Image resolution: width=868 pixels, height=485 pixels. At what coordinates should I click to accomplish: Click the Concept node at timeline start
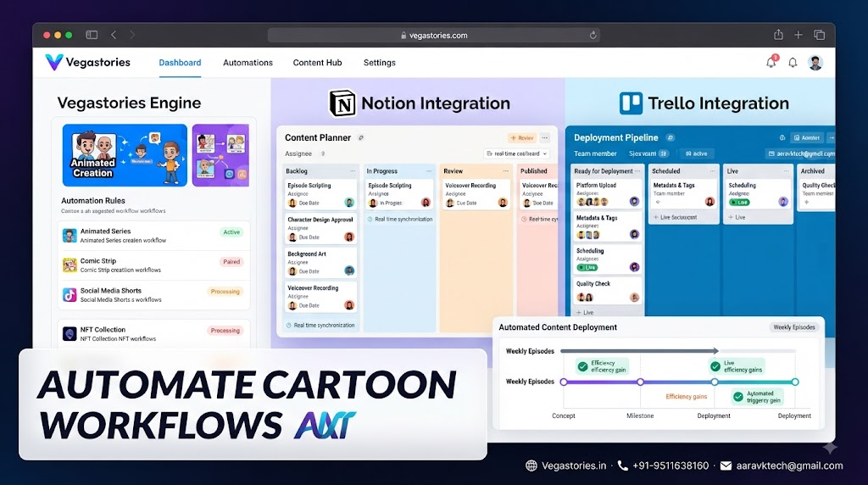(x=564, y=382)
